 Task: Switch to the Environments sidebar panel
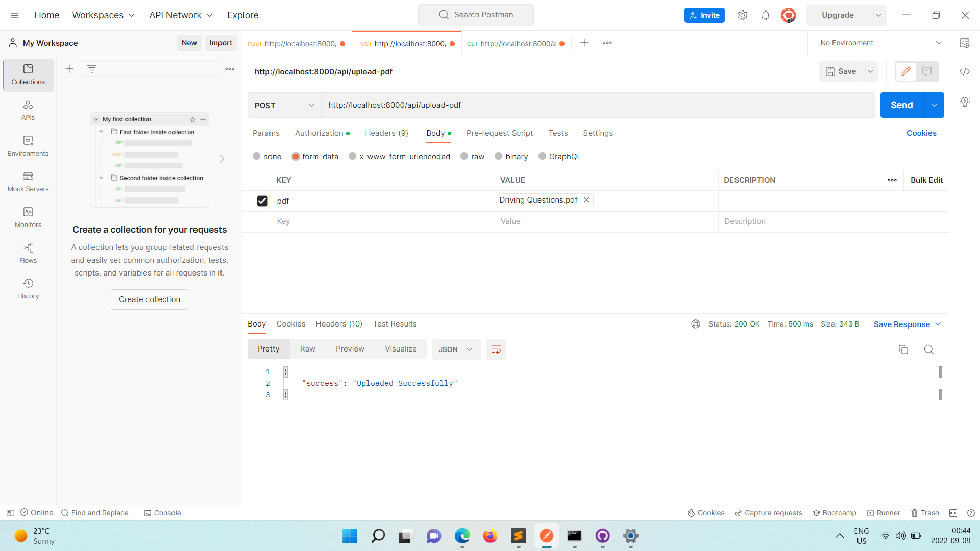click(x=28, y=146)
